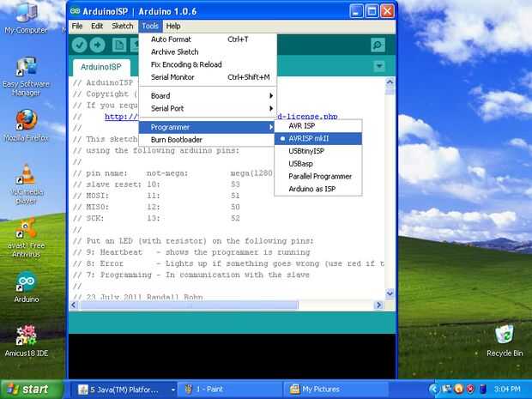Image resolution: width=532 pixels, height=399 pixels.
Task: Select Parallel Programmer option
Action: (x=318, y=177)
